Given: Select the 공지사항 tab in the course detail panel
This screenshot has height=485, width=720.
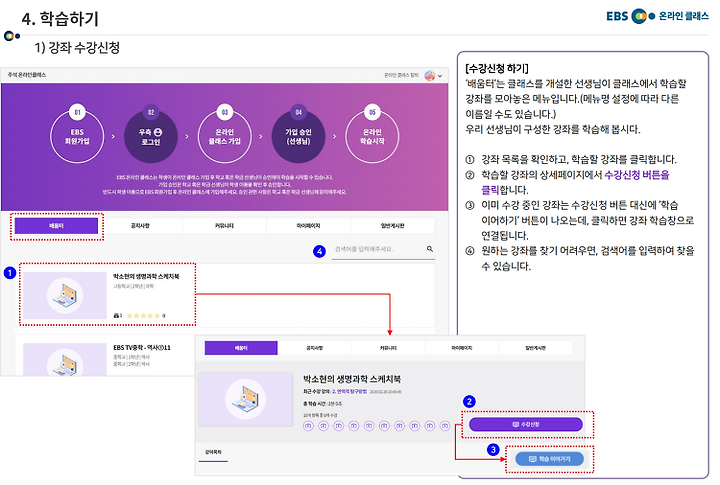Looking at the screenshot, I should tap(315, 348).
